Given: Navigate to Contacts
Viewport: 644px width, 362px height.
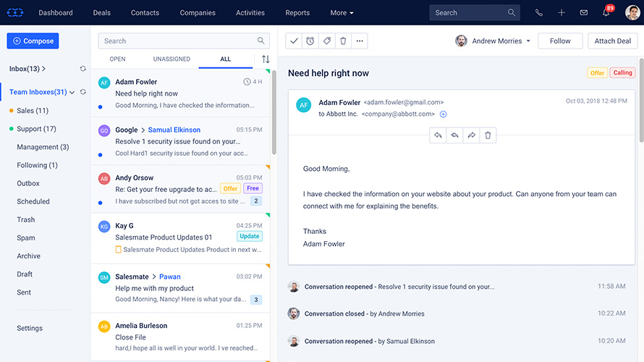Looking at the screenshot, I should coord(145,13).
